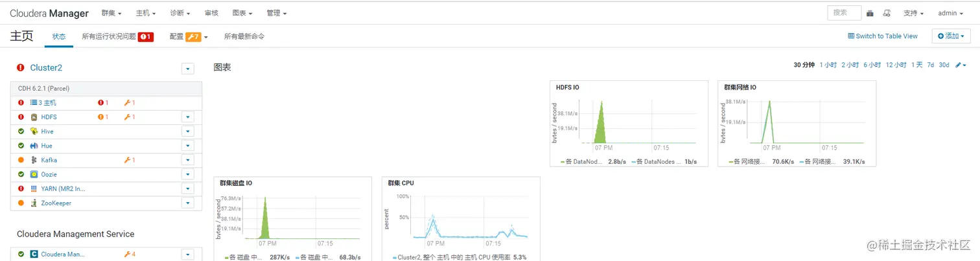Image resolution: width=980 pixels, height=261 pixels.
Task: Open the 所有运行状况问题 tab
Action: (x=117, y=36)
